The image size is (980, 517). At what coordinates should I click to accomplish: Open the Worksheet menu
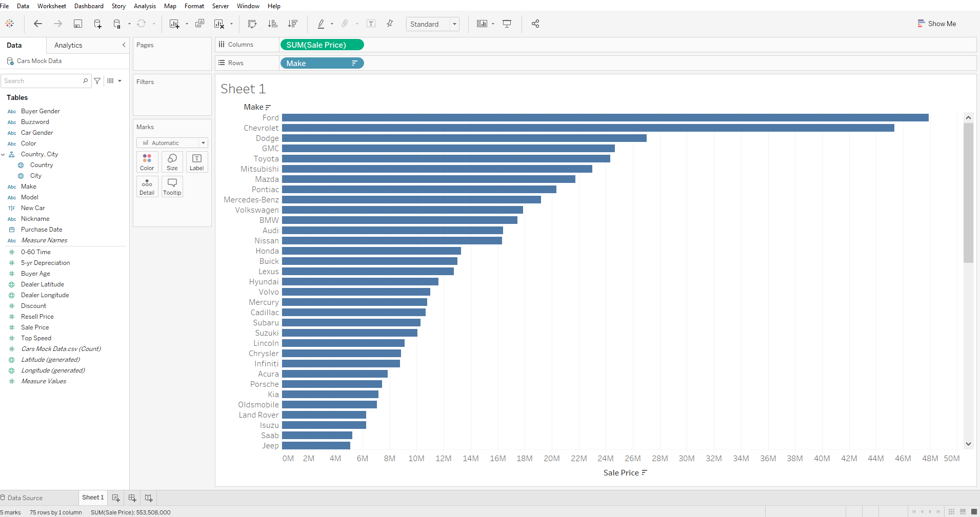pos(52,6)
